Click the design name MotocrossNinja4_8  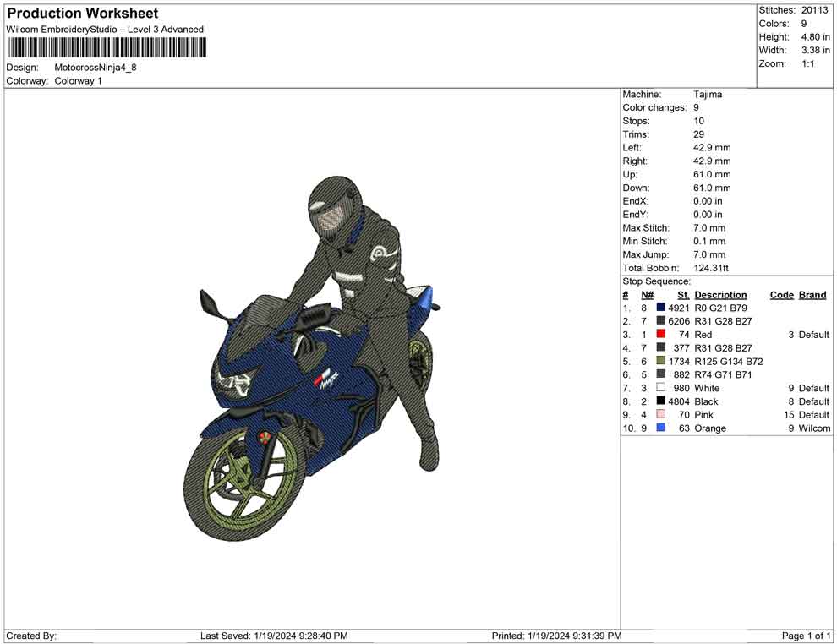pyautogui.click(x=96, y=68)
